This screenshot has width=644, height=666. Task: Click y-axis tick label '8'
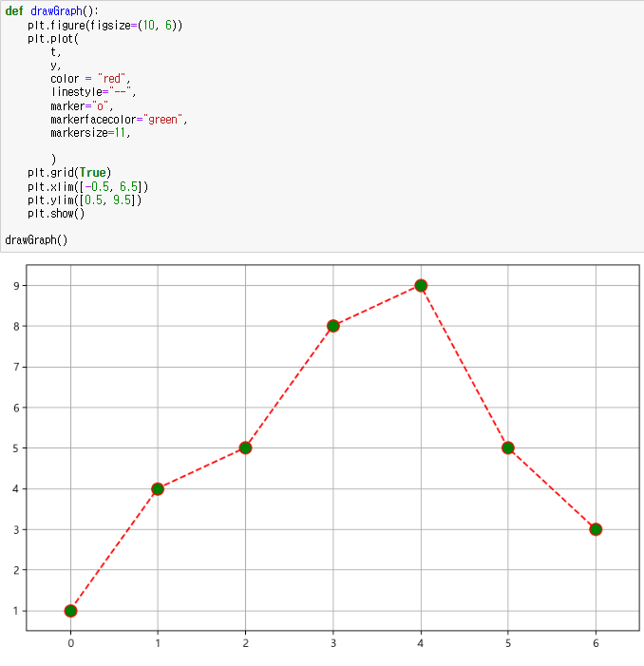(16, 326)
